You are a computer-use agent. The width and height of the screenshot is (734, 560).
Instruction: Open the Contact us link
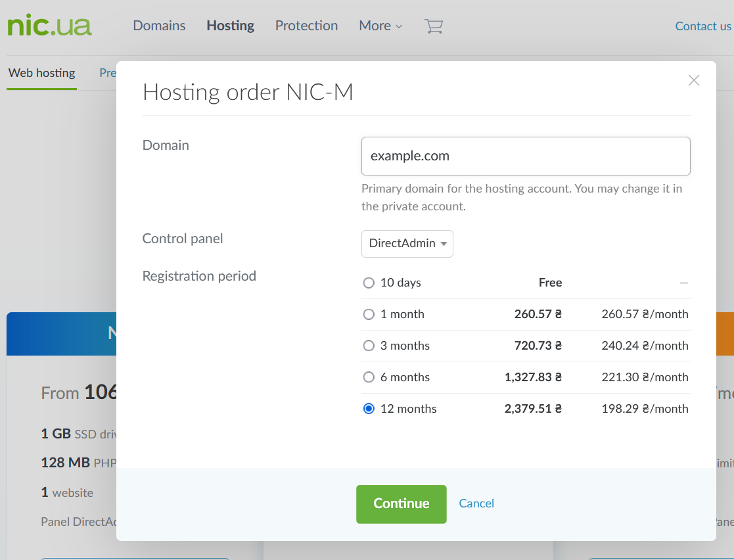[x=702, y=26]
